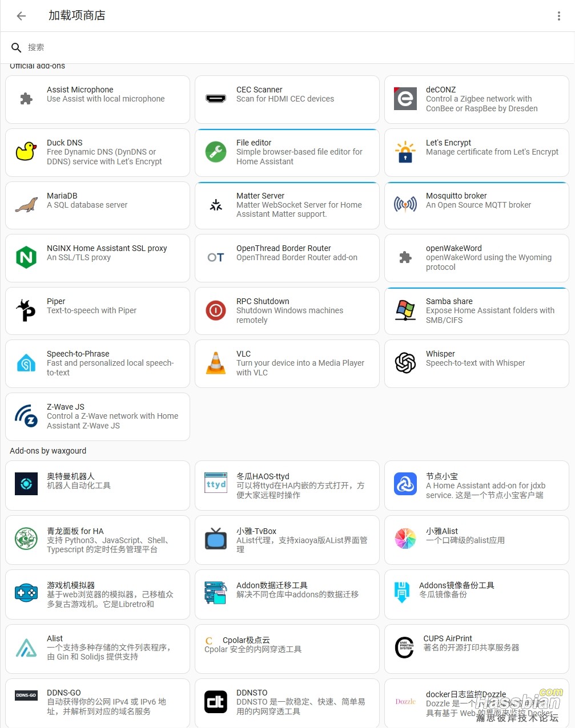Click the text "Free Dynamic DNS (DynDNS or"
Image resolution: width=575 pixels, height=728 pixels.
pyautogui.click(x=102, y=152)
